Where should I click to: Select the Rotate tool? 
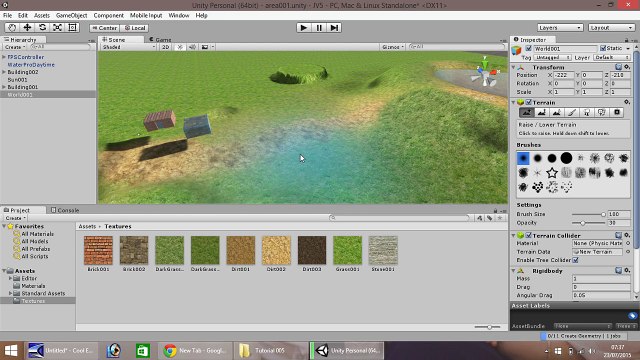point(42,28)
